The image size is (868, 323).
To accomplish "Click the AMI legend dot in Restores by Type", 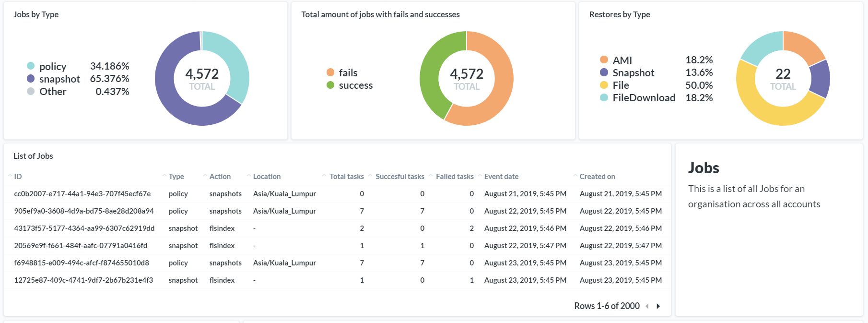I will pos(604,60).
